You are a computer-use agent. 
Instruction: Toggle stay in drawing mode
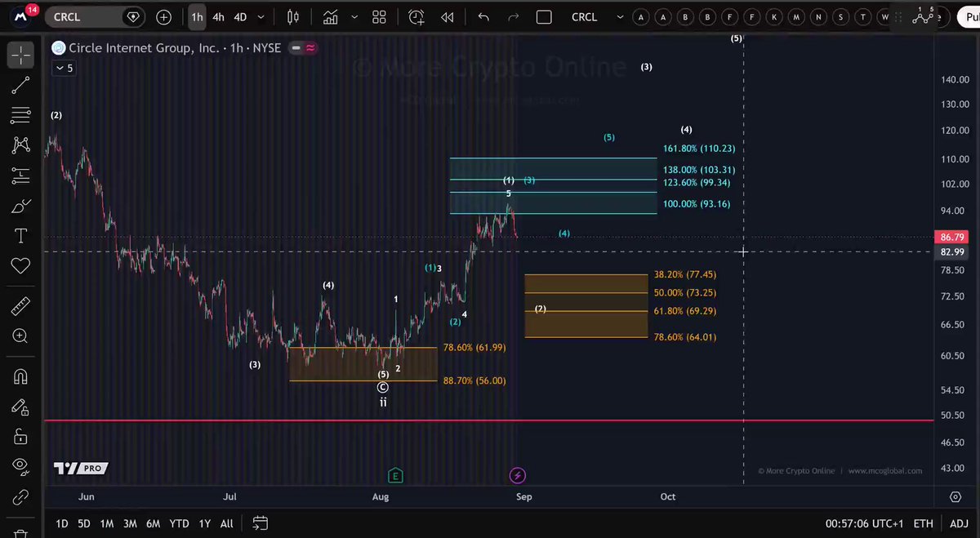pyautogui.click(x=20, y=407)
